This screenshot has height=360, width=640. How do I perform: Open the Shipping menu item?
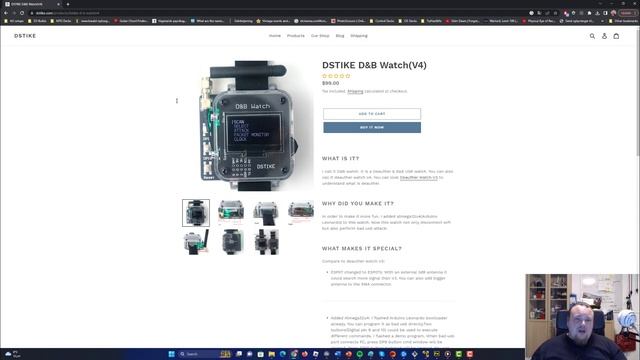point(359,36)
